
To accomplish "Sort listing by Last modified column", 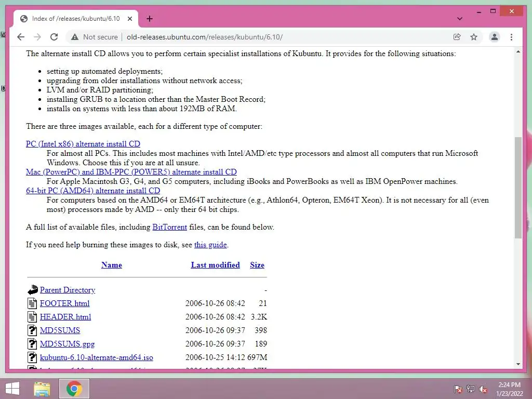I will [x=216, y=265].
